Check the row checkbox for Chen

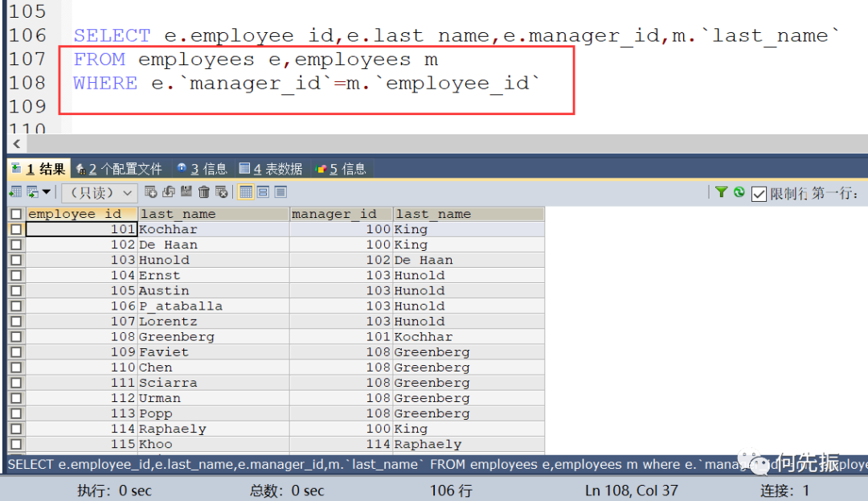(16, 367)
